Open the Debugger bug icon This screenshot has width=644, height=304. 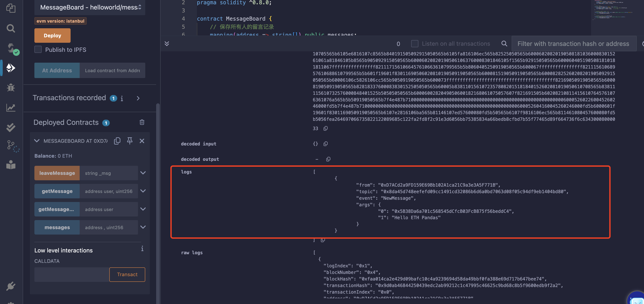click(x=11, y=88)
